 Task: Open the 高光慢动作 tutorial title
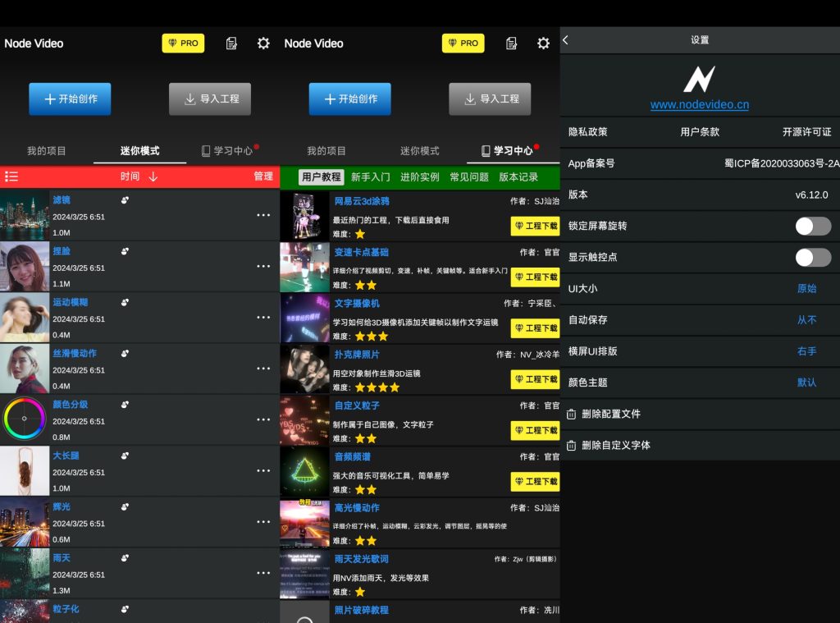(x=357, y=508)
